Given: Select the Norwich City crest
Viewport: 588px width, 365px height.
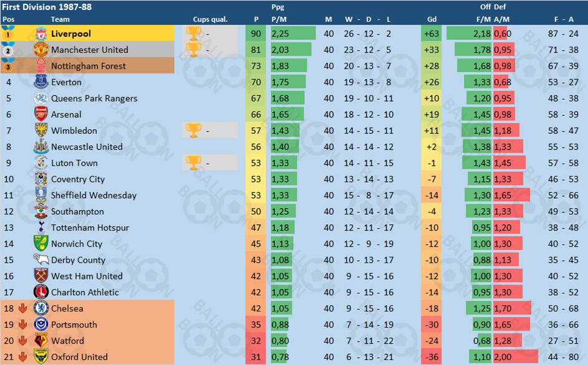Looking at the screenshot, I should pyautogui.click(x=41, y=243).
